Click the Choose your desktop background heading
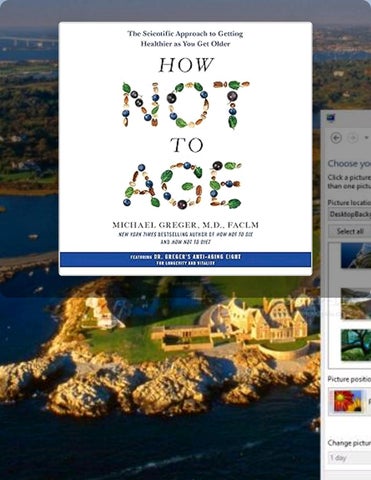 click(x=349, y=164)
